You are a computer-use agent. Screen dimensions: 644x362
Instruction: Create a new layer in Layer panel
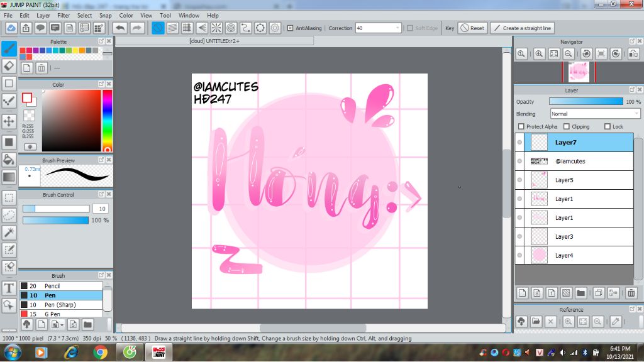522,293
